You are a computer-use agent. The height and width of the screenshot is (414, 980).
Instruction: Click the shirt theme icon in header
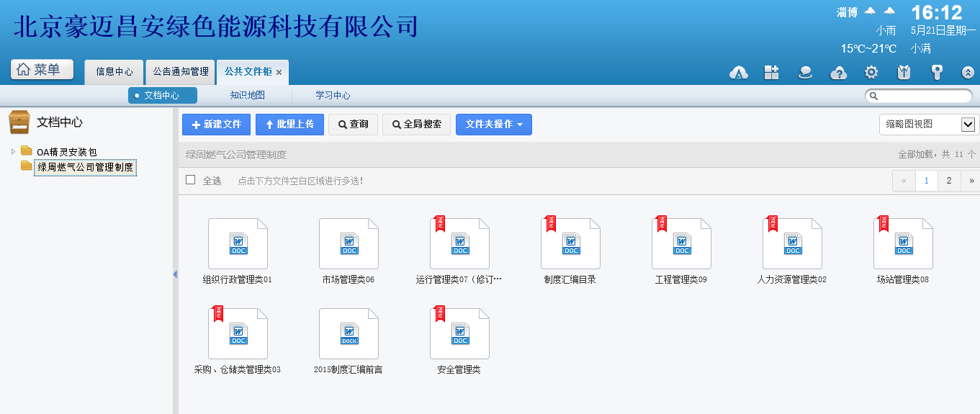904,72
